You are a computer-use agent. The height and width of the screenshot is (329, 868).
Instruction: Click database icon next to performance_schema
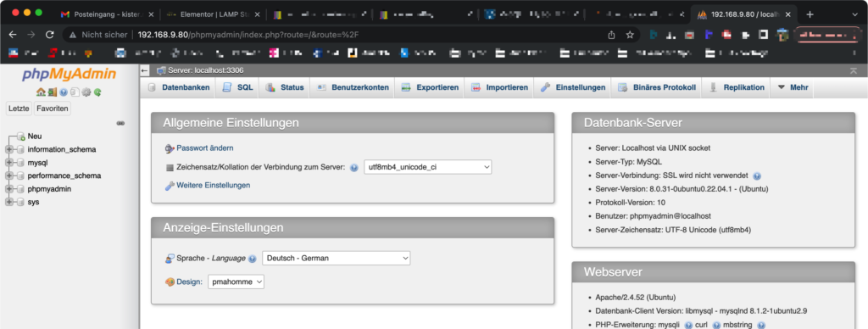point(20,176)
